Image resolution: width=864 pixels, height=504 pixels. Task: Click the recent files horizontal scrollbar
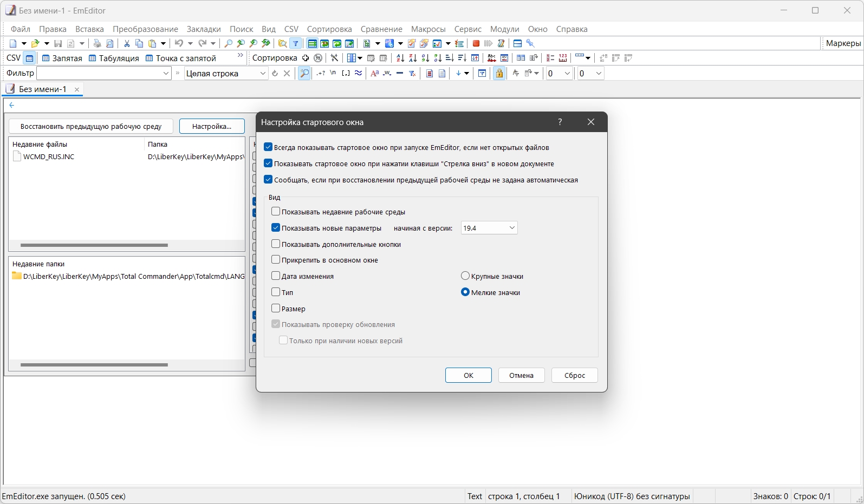tap(94, 245)
